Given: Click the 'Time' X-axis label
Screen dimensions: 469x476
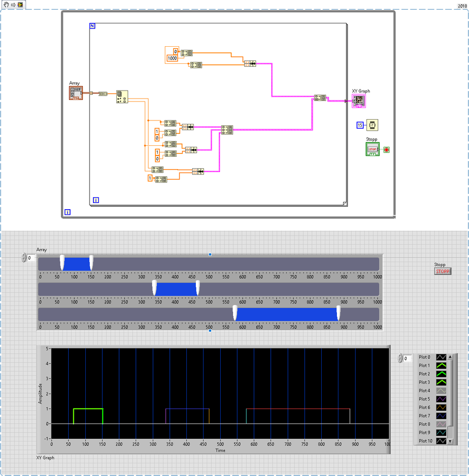Looking at the screenshot, I should (x=220, y=450).
